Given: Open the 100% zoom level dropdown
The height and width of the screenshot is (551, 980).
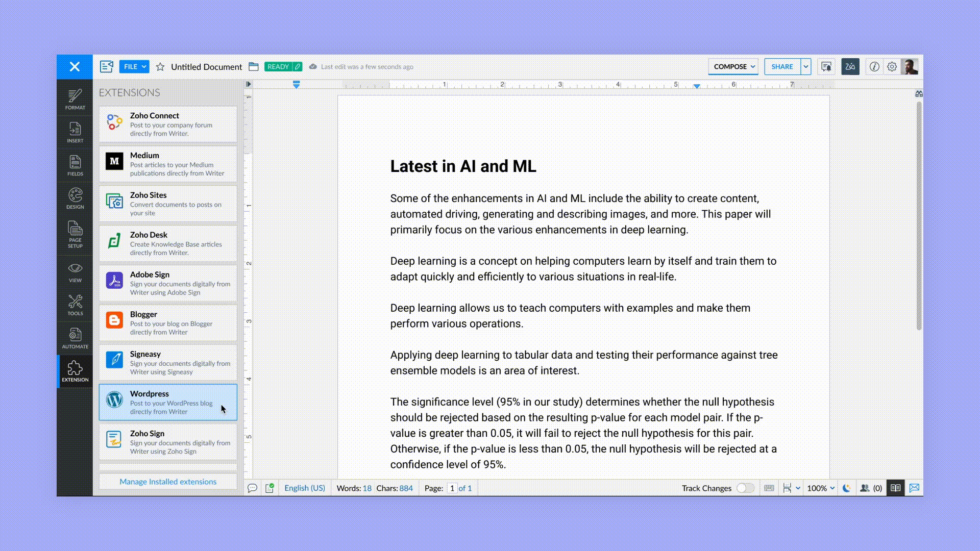Looking at the screenshot, I should 820,488.
